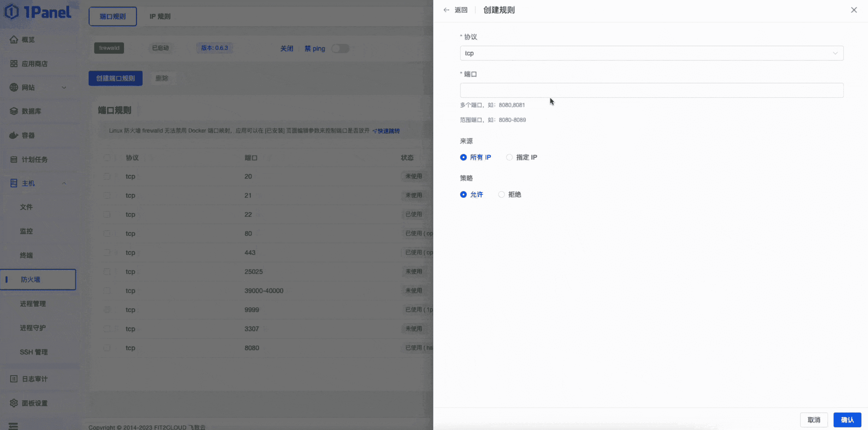Click the back arrow in the drawer

click(x=446, y=10)
